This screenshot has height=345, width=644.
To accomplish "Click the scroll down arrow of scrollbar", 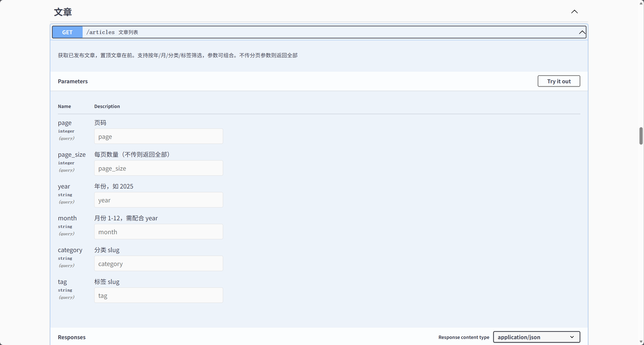I will pyautogui.click(x=641, y=342).
